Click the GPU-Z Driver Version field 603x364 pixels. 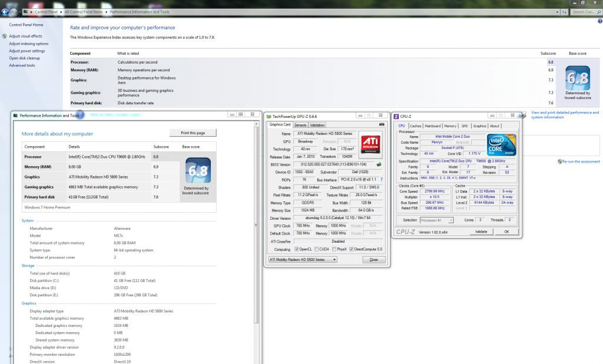click(x=338, y=218)
